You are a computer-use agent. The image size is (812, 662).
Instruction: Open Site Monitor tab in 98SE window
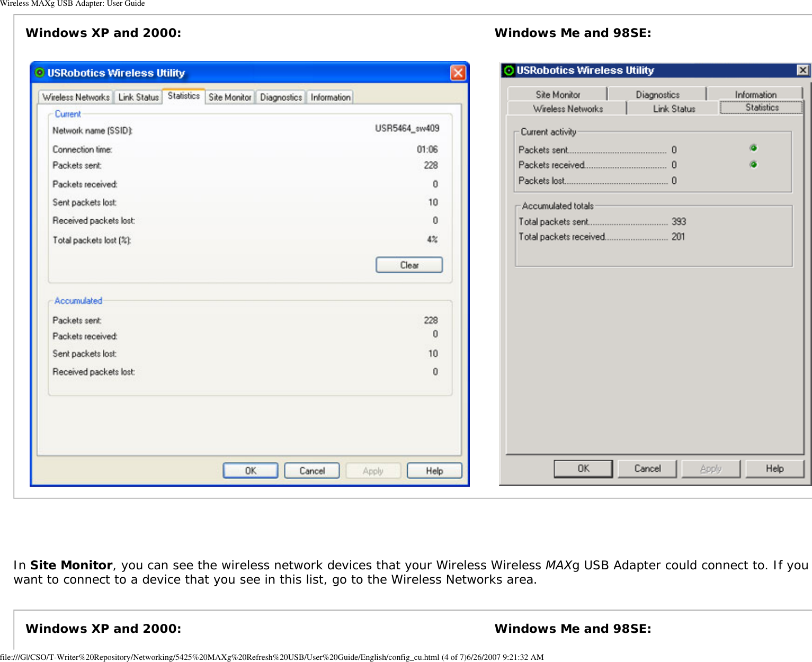[558, 94]
